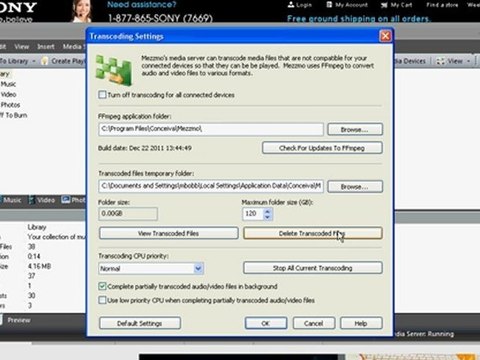Click Free ground shipping on all orders link
The image size is (480, 360).
point(359,19)
